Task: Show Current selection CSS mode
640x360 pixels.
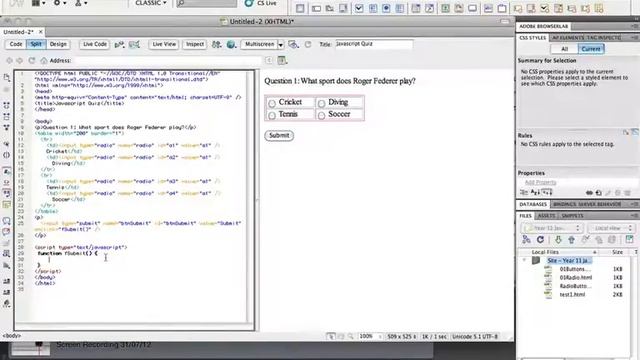Action: [591, 49]
